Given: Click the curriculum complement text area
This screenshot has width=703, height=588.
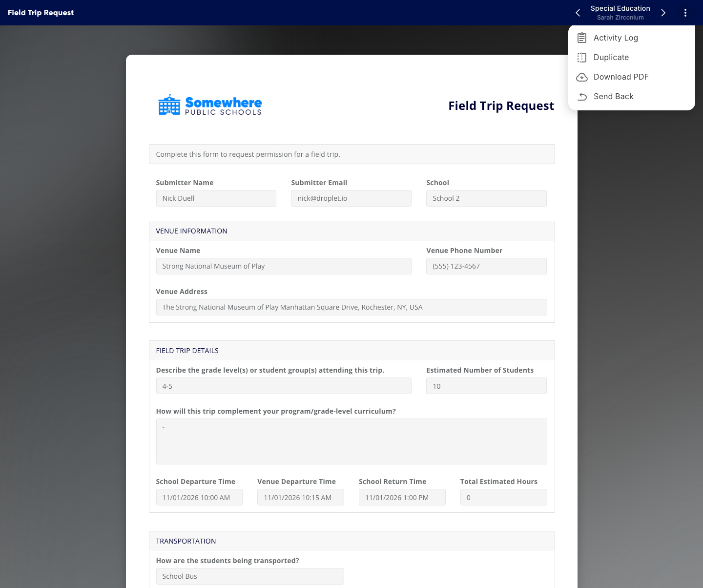Looking at the screenshot, I should pos(351,441).
